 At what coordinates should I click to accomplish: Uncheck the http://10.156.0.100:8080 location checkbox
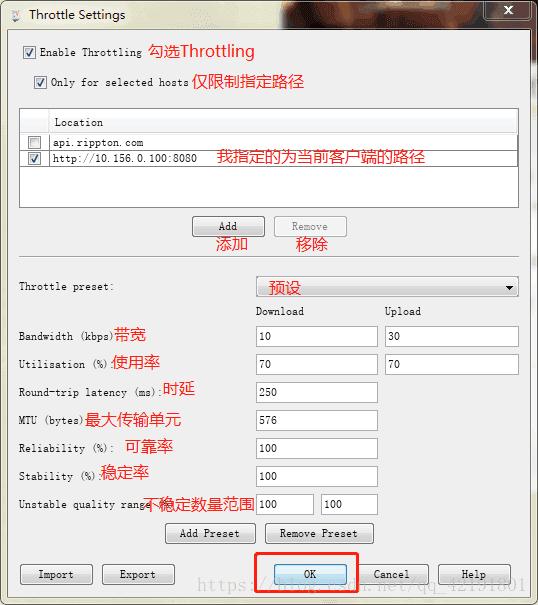34,158
